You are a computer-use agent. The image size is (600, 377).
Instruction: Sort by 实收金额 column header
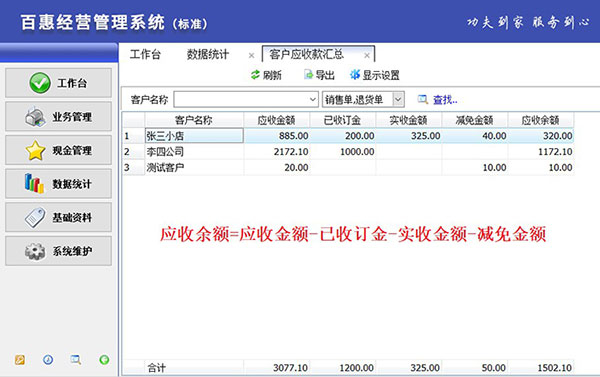(x=409, y=120)
